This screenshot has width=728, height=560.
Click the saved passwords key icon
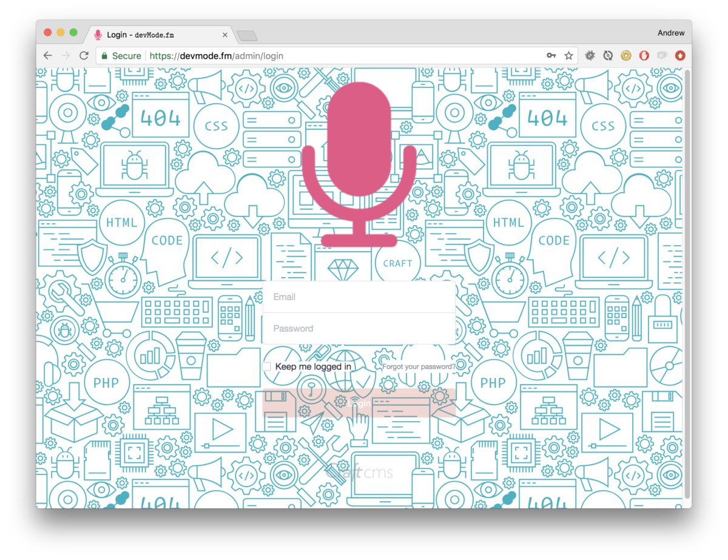click(x=551, y=56)
